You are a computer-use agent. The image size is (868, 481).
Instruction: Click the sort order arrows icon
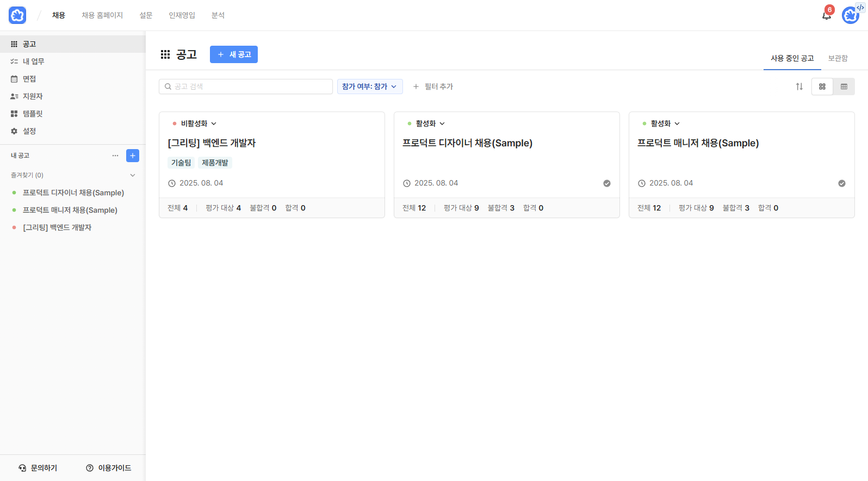(799, 87)
